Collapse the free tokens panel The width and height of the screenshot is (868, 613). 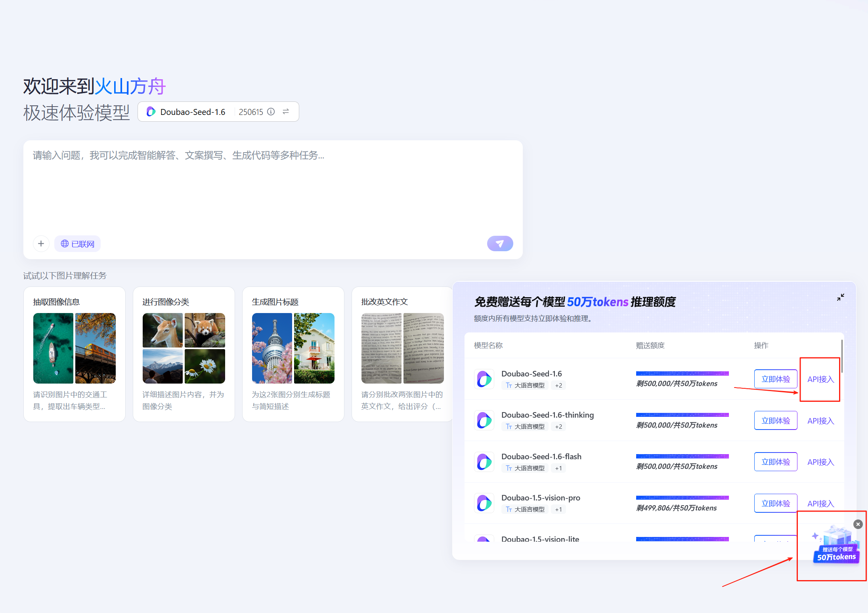841,297
